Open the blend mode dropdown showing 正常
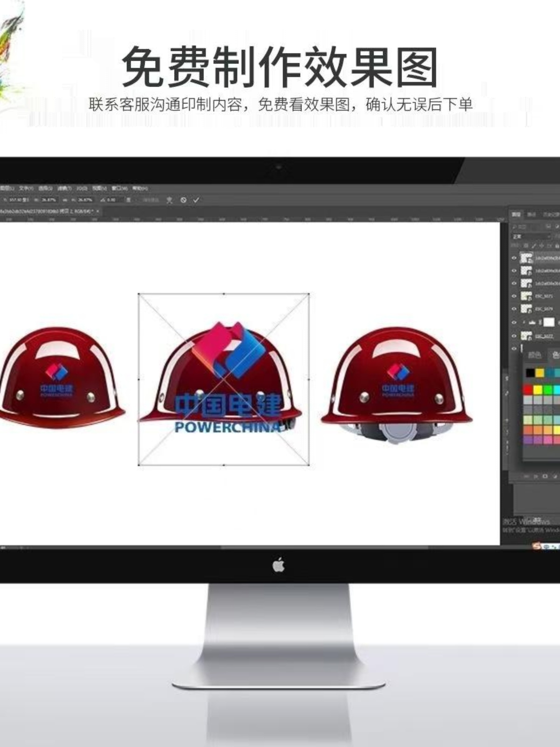 coord(531,237)
